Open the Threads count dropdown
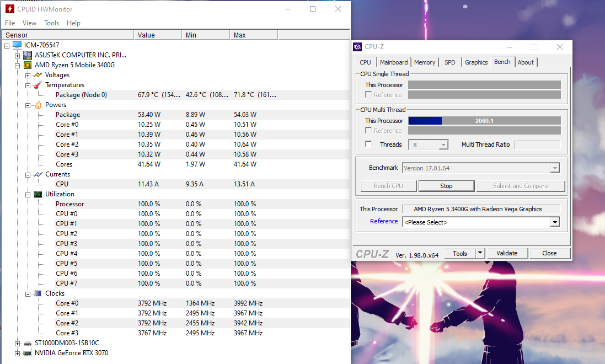 pyautogui.click(x=443, y=144)
